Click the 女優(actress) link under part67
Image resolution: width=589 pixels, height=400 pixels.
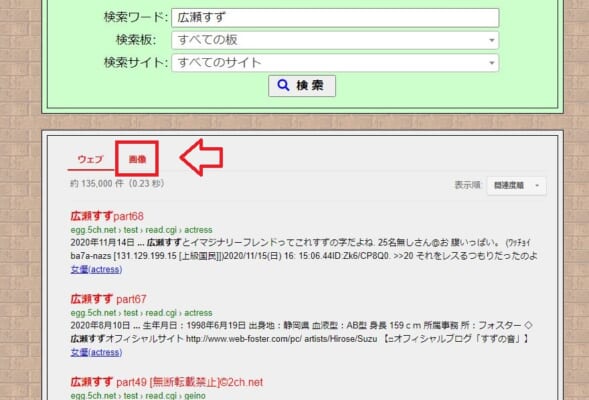[96, 352]
